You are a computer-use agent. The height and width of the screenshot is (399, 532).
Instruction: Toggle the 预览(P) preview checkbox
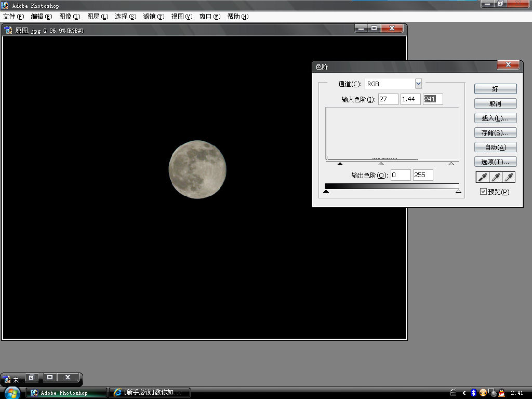pos(484,192)
